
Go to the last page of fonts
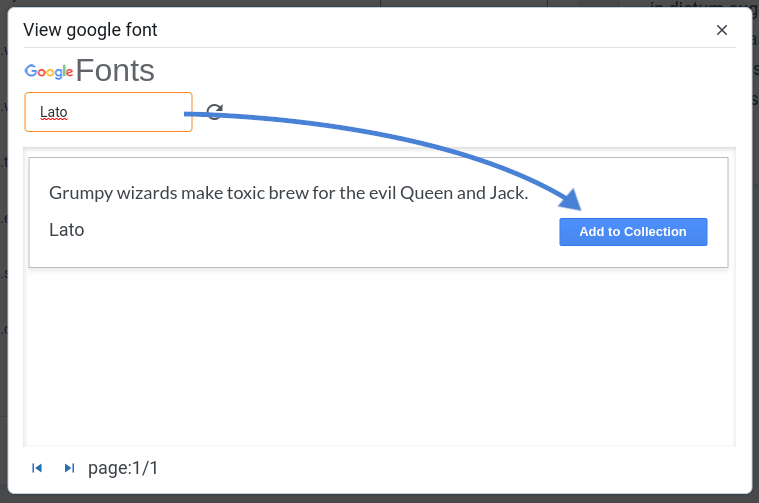coord(69,468)
